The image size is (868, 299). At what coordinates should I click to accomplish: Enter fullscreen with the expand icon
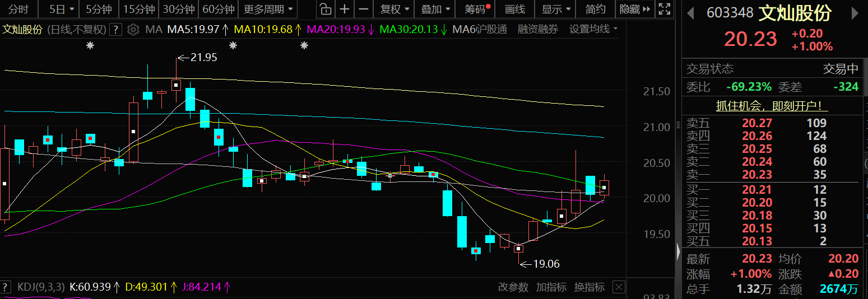[x=664, y=9]
